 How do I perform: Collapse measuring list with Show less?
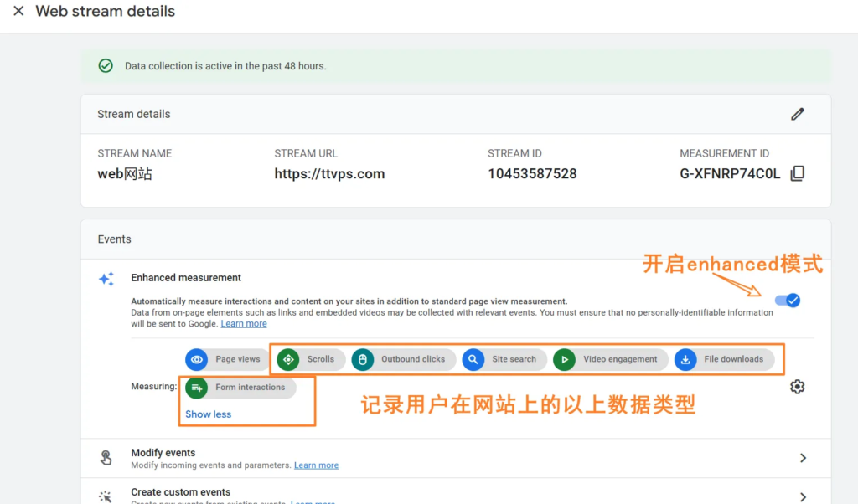click(x=208, y=414)
